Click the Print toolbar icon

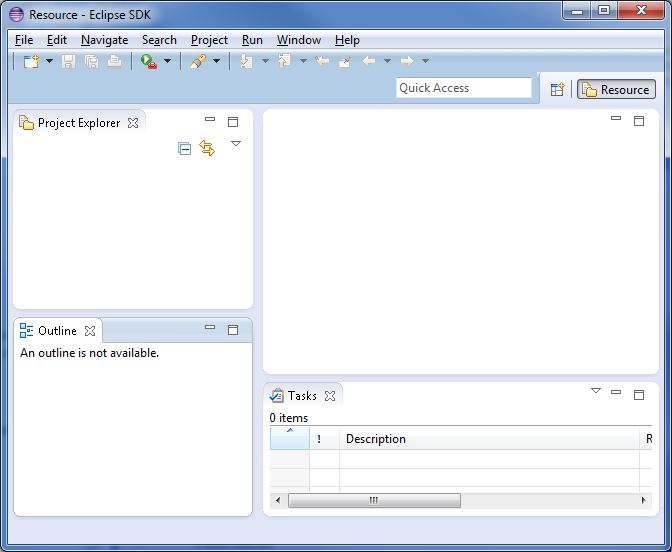[x=114, y=62]
